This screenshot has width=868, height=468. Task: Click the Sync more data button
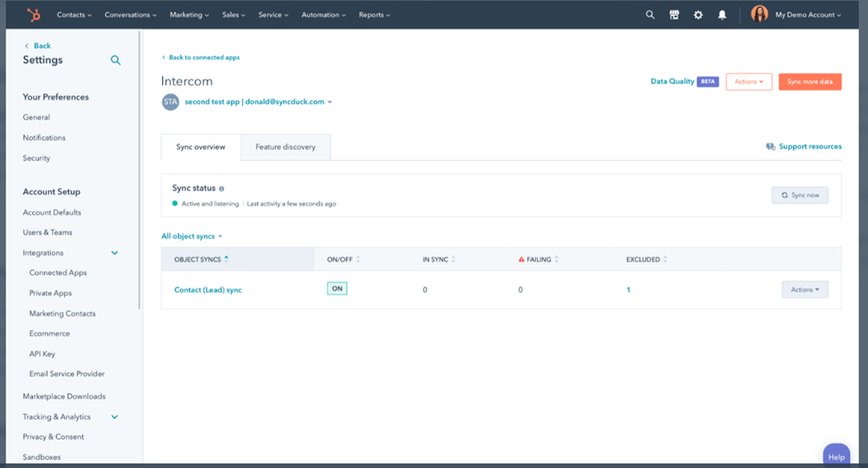pos(810,81)
